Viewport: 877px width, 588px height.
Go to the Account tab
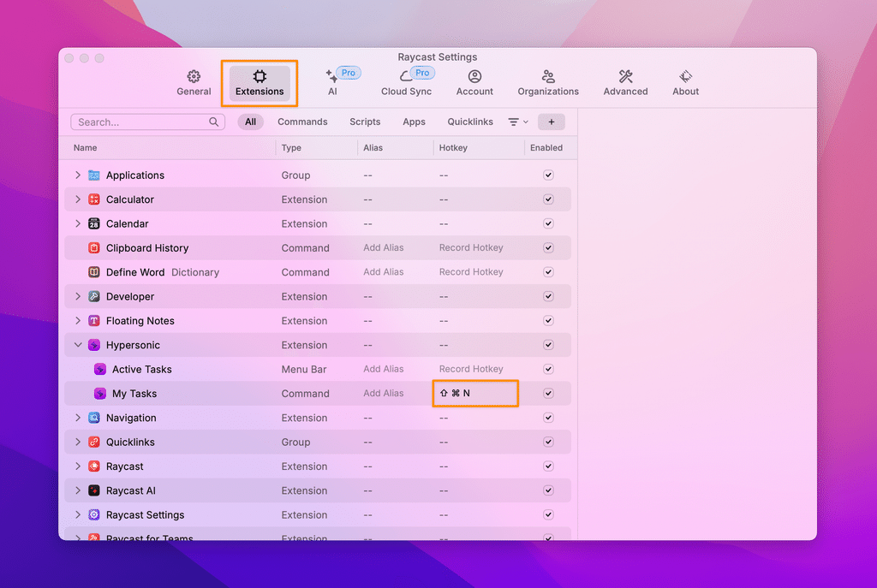click(x=474, y=83)
